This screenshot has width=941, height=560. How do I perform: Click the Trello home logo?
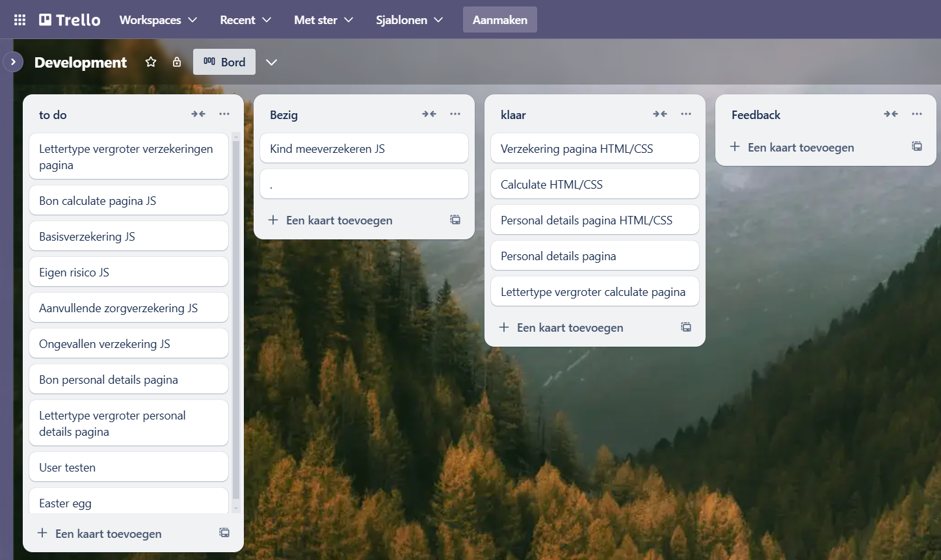[70, 20]
